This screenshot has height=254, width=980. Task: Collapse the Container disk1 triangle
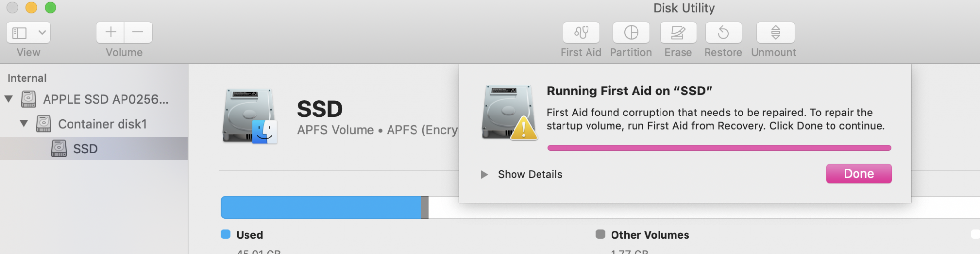coord(24,124)
